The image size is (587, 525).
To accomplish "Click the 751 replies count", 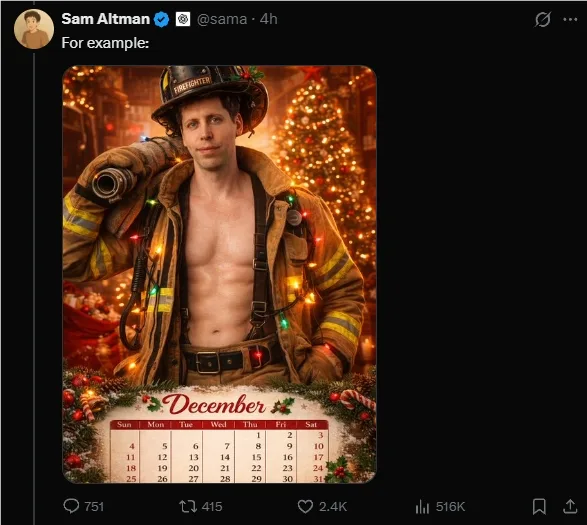I will click(x=94, y=507).
